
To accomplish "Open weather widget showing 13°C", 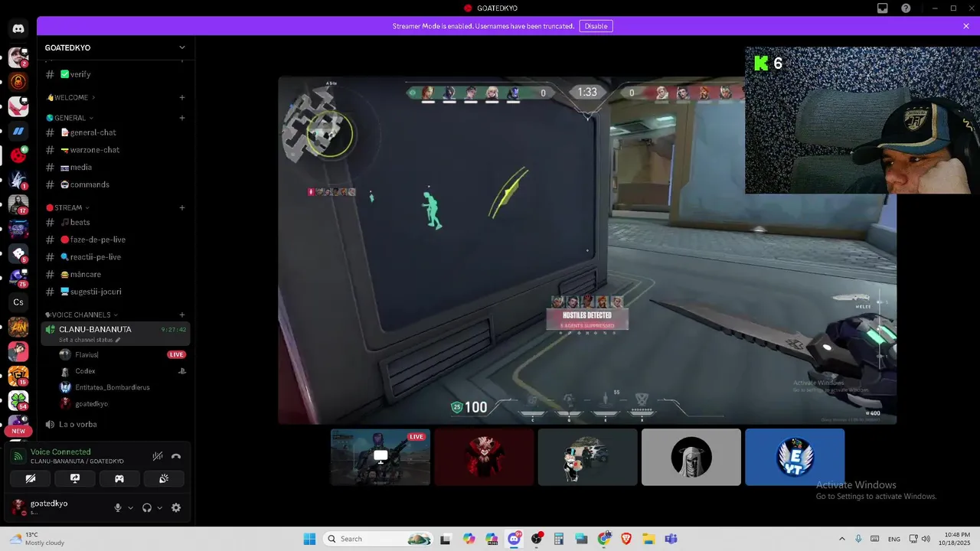I will (37, 539).
